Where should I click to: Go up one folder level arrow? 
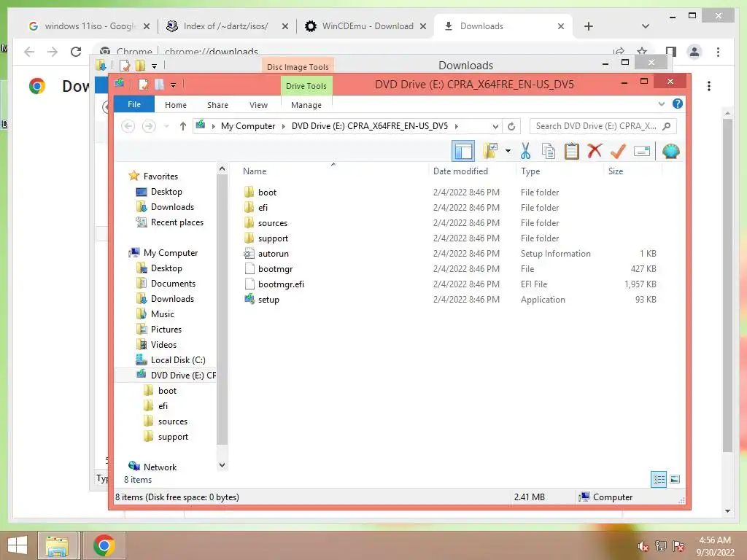click(183, 126)
